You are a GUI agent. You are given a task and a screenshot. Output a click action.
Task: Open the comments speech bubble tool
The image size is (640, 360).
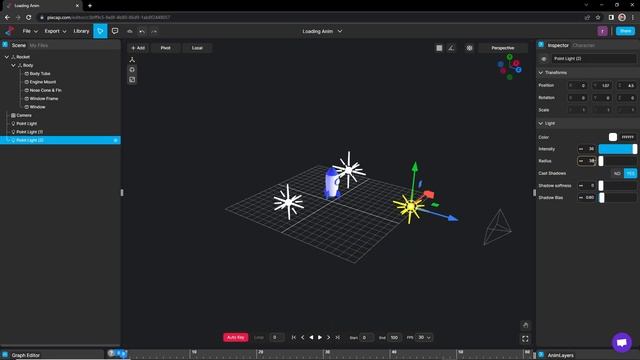(x=115, y=31)
